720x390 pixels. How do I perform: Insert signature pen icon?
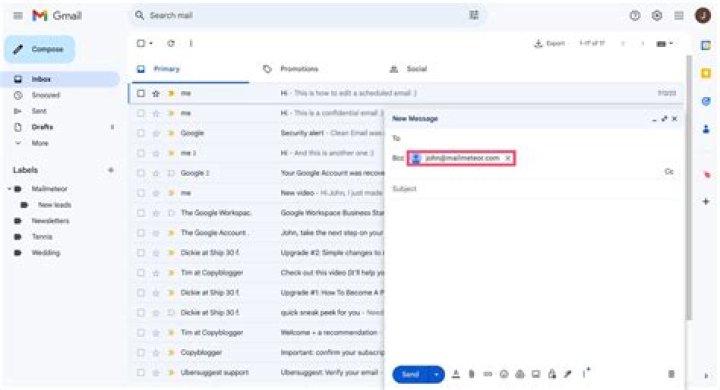tap(568, 374)
